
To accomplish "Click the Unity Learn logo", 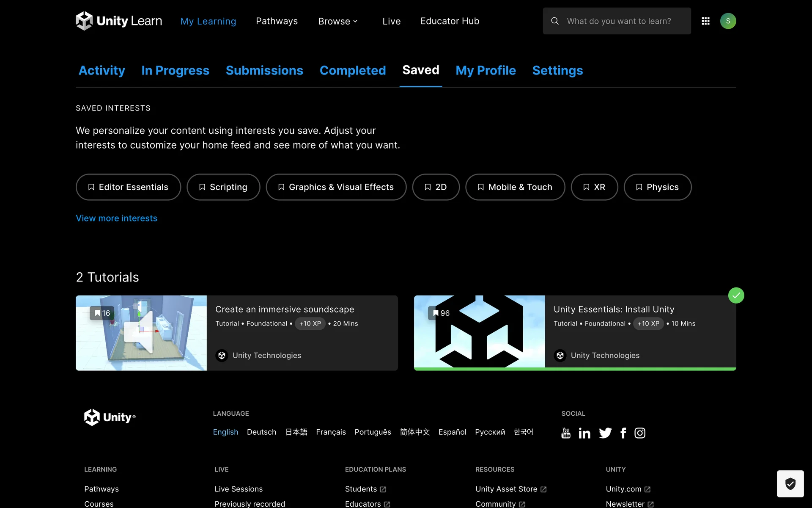I will click(119, 21).
